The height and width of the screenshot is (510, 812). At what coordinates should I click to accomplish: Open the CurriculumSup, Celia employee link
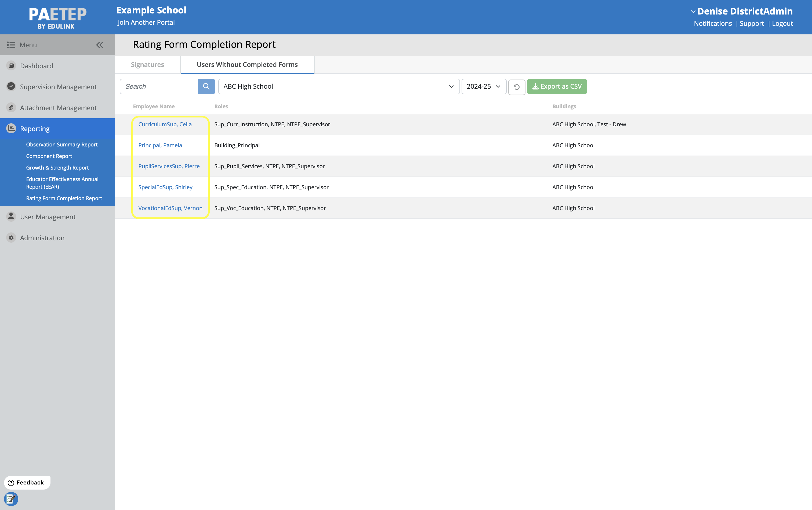165,124
